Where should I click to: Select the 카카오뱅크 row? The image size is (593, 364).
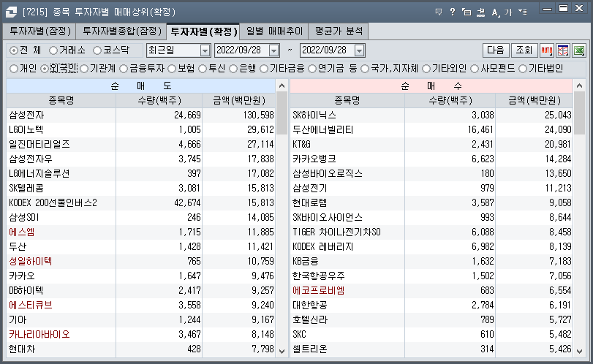pos(431,159)
